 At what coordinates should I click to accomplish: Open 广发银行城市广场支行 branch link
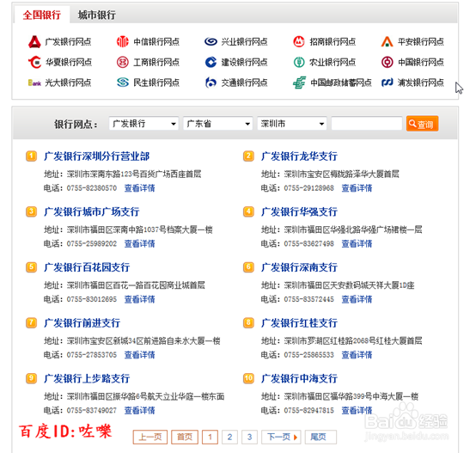pos(92,212)
